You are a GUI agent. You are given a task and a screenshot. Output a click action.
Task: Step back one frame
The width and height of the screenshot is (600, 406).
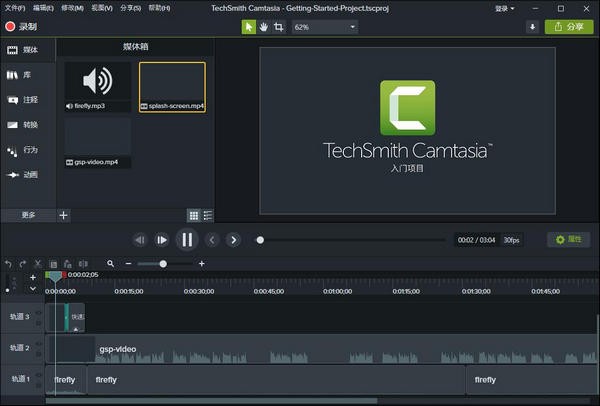140,240
